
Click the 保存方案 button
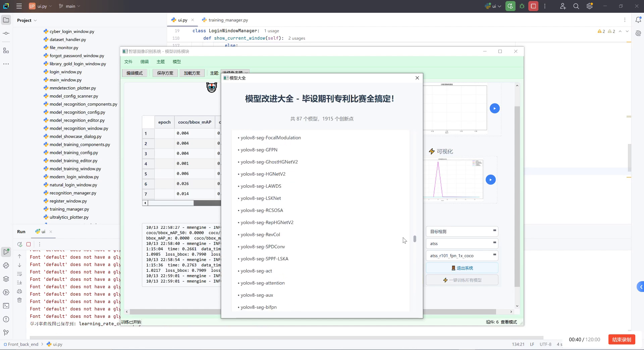165,73
